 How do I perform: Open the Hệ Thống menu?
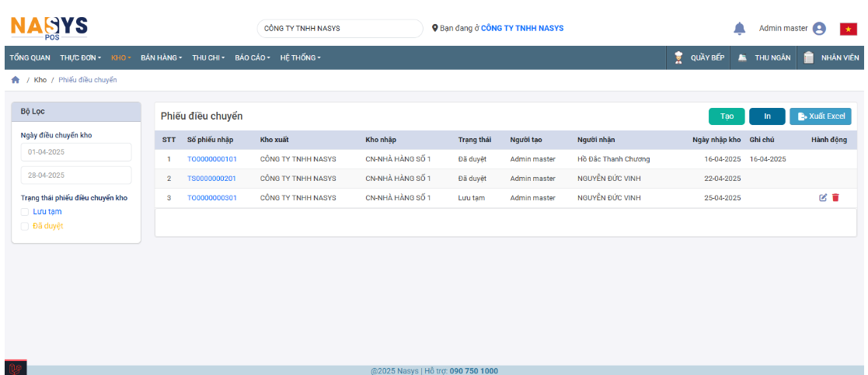pyautogui.click(x=300, y=57)
